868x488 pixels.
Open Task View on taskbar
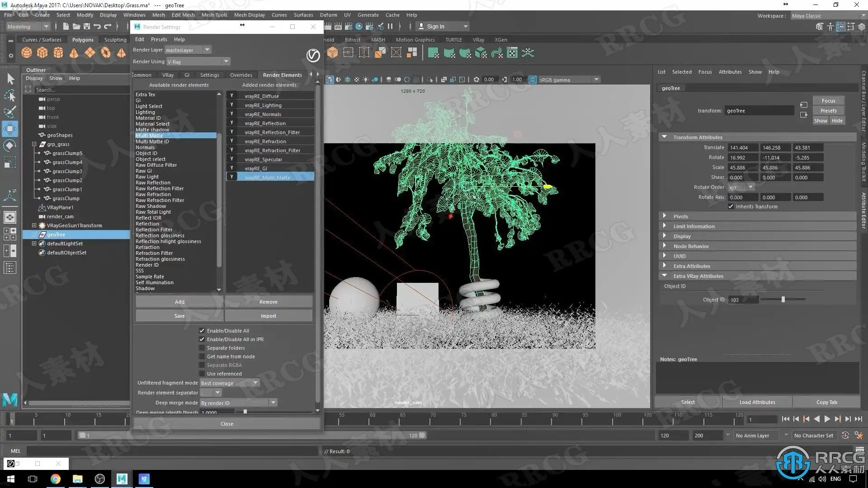pos(33,479)
